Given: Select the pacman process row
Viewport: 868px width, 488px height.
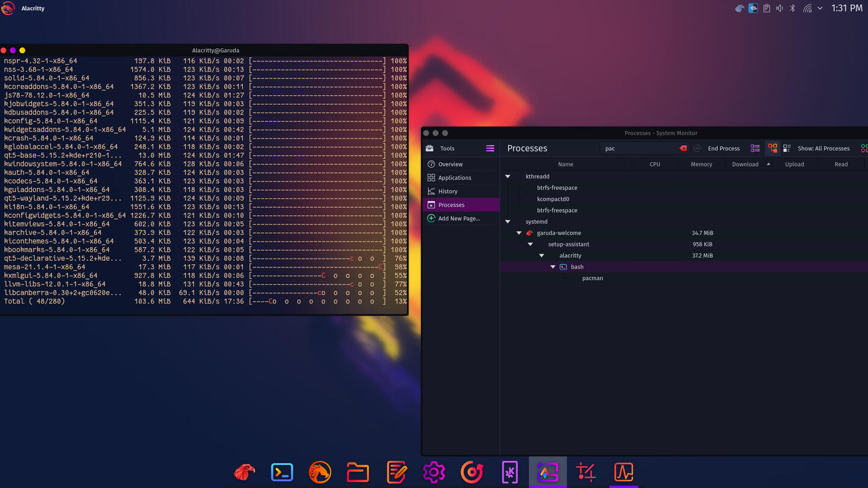Looking at the screenshot, I should point(684,278).
